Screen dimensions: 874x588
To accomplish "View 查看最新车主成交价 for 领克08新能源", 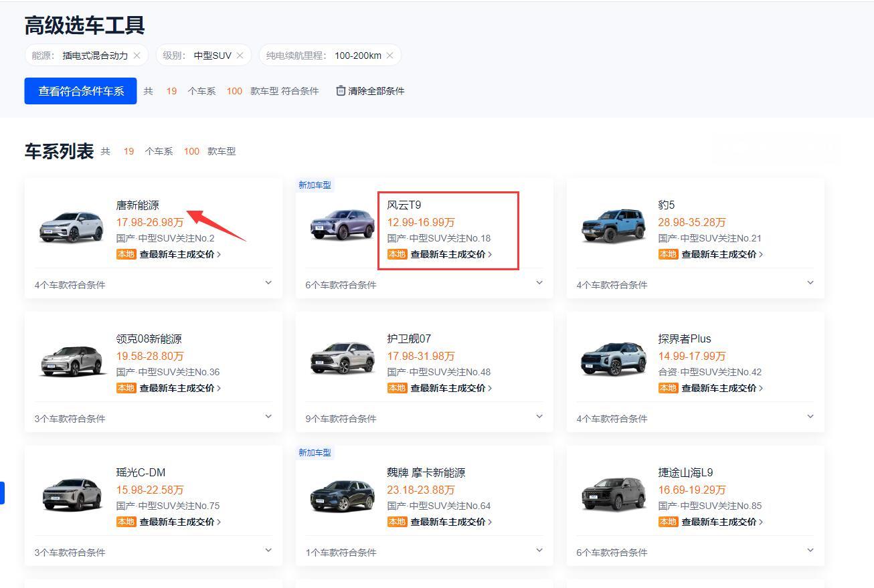I will (180, 388).
